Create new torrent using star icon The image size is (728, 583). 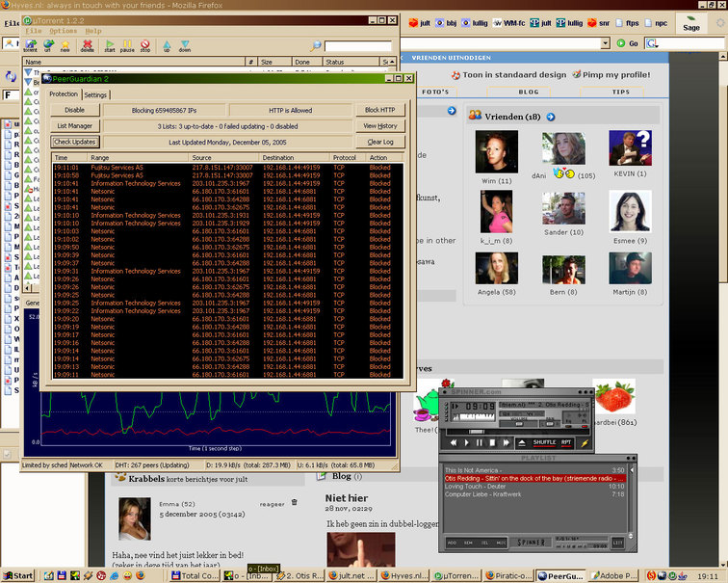pos(65,45)
